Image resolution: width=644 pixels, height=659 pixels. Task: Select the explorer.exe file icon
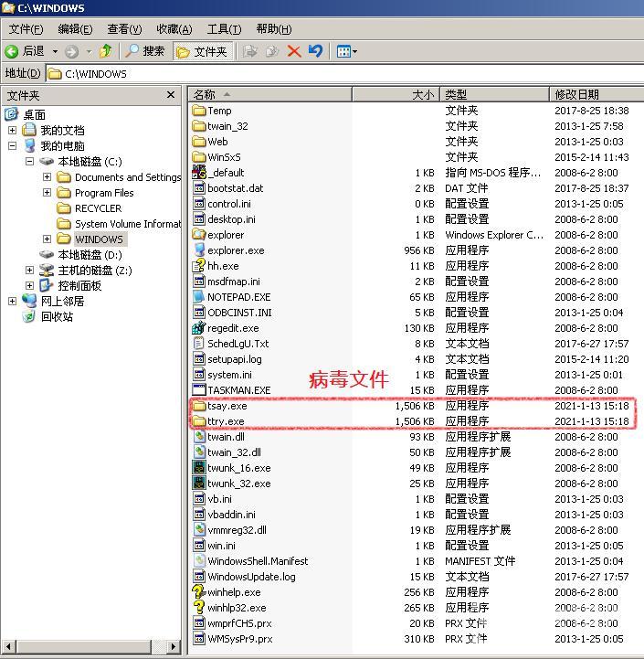(x=199, y=250)
